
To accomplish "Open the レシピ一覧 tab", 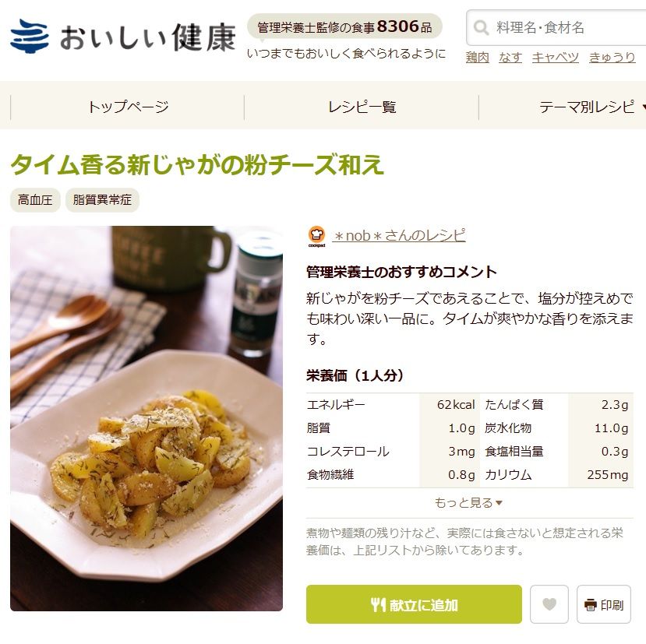I will (362, 107).
